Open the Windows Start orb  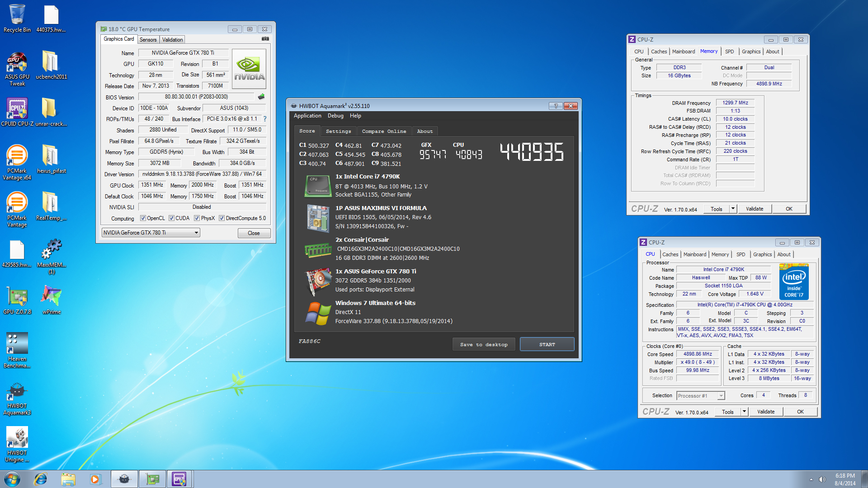12,479
